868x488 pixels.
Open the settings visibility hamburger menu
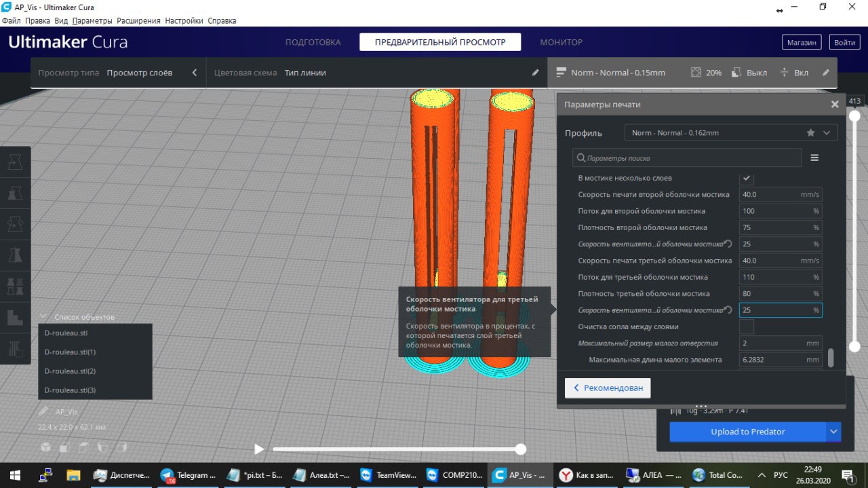click(x=814, y=157)
